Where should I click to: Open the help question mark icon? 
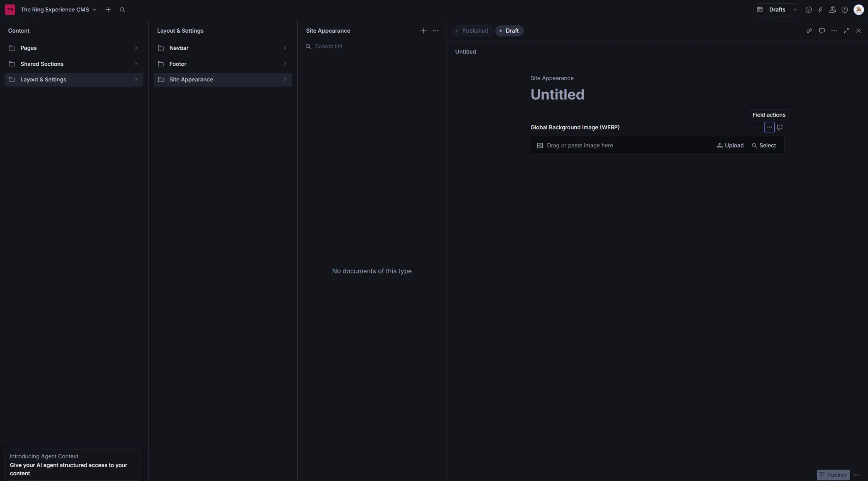pos(844,10)
